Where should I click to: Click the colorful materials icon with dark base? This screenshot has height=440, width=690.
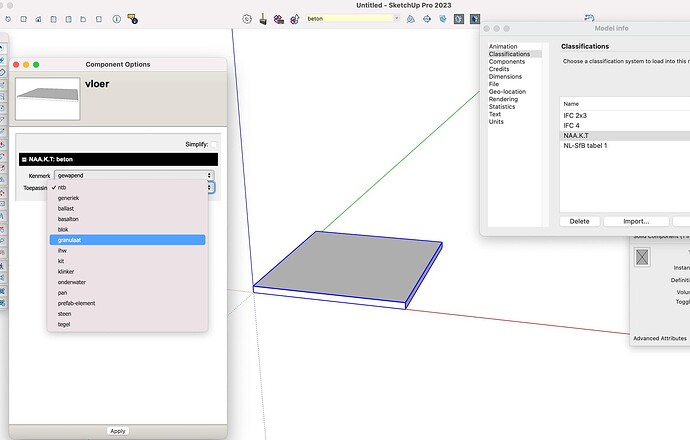tap(279, 19)
